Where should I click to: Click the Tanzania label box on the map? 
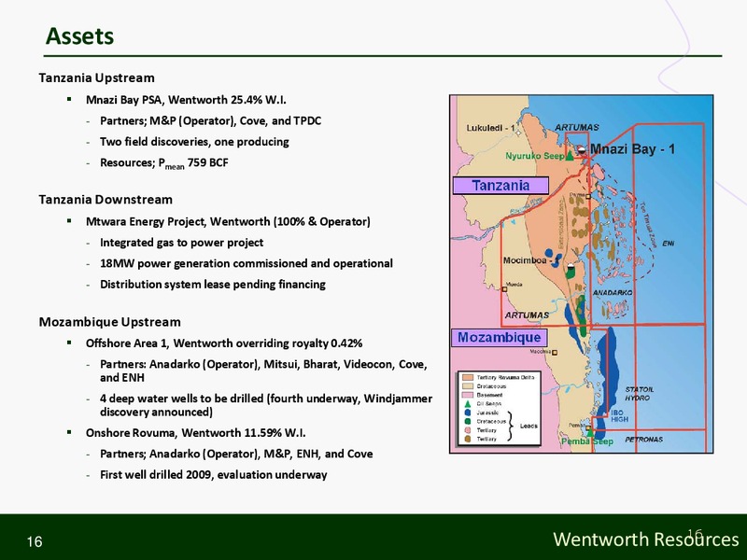[500, 185]
